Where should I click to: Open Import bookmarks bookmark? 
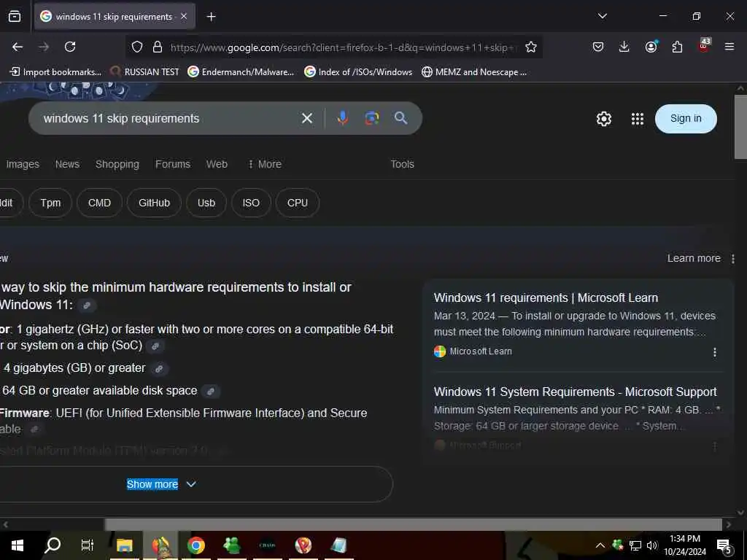(x=55, y=72)
